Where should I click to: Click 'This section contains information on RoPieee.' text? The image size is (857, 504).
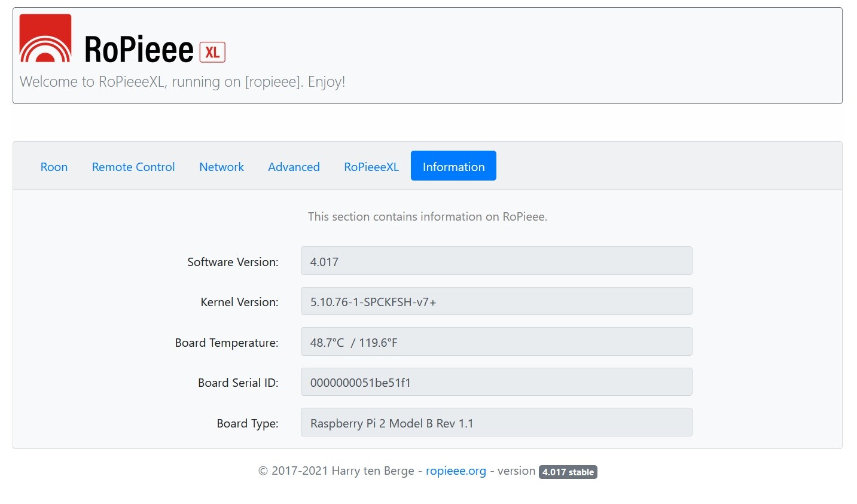pyautogui.click(x=428, y=216)
